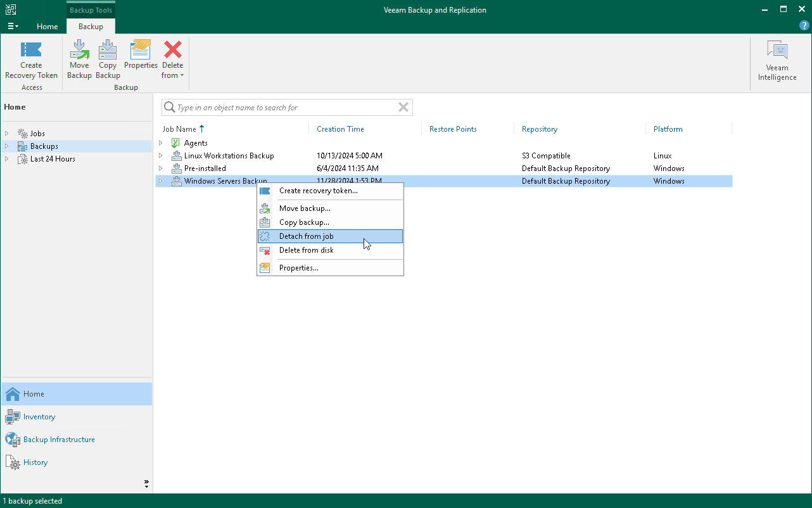Switch to the Home ribbon tab
Screen dimensions: 812x508
click(x=48, y=27)
